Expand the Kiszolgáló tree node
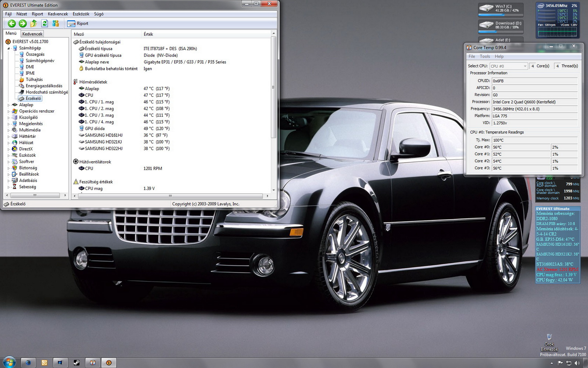The width and height of the screenshot is (588, 368). [8, 117]
